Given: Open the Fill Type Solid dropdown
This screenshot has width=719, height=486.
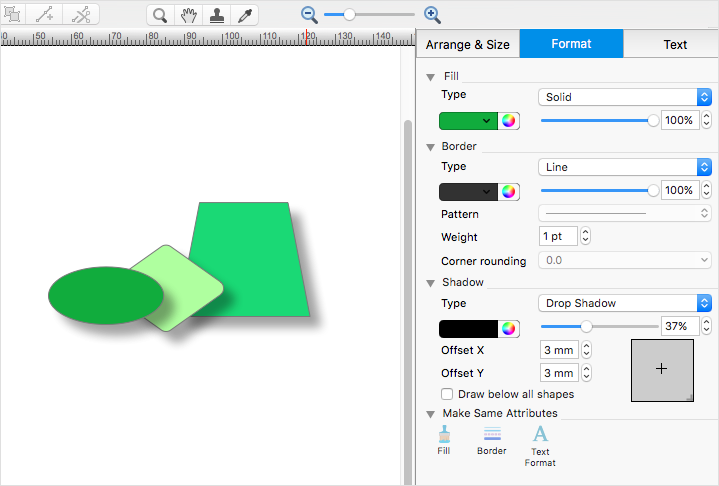Looking at the screenshot, I should [624, 97].
